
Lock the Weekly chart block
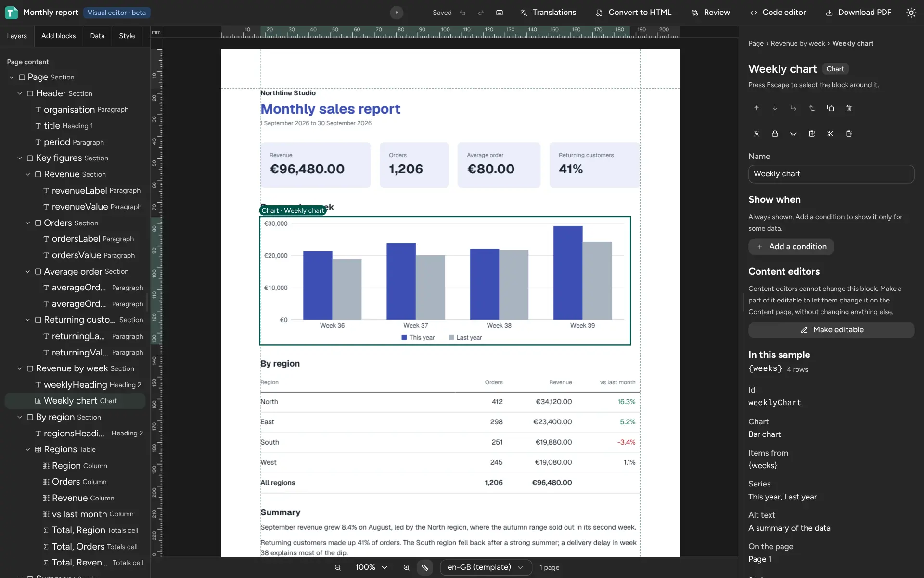(x=775, y=133)
